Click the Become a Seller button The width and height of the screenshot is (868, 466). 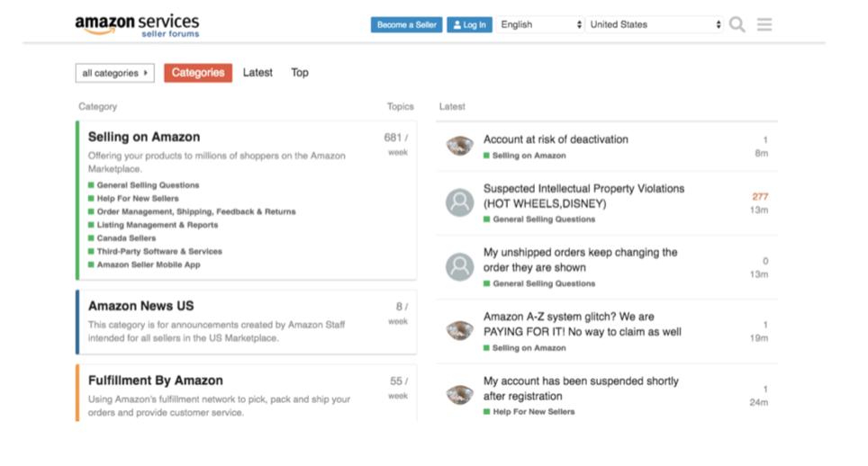(406, 25)
